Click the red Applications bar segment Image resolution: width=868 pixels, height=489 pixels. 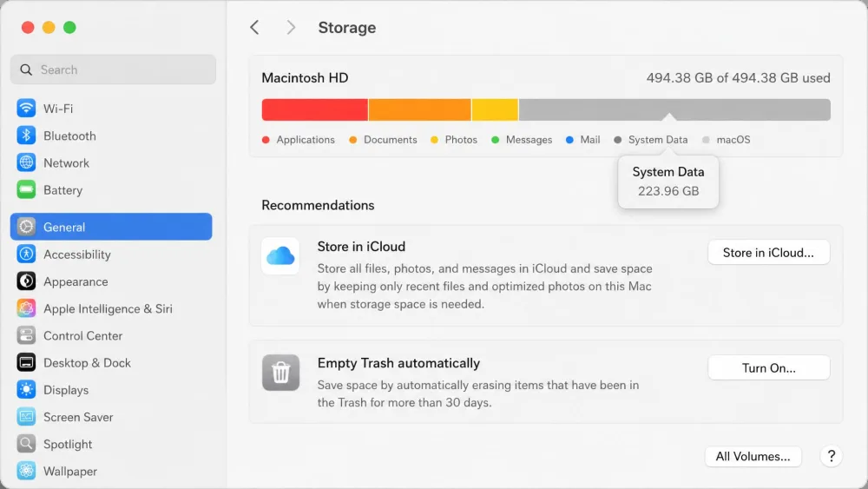click(x=314, y=109)
